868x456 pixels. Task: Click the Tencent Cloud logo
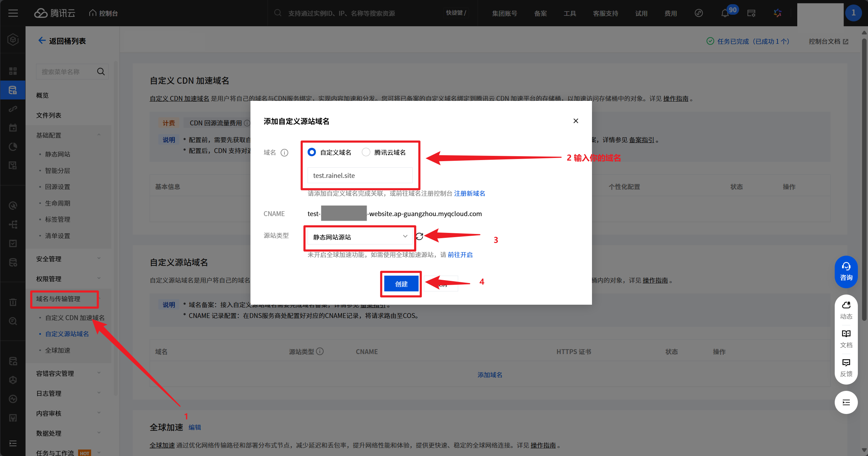[55, 13]
